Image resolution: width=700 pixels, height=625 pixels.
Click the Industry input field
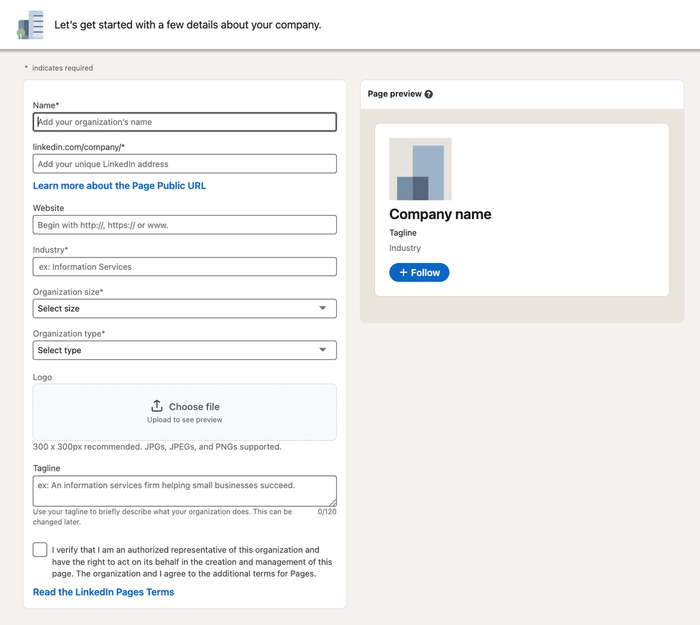point(184,267)
